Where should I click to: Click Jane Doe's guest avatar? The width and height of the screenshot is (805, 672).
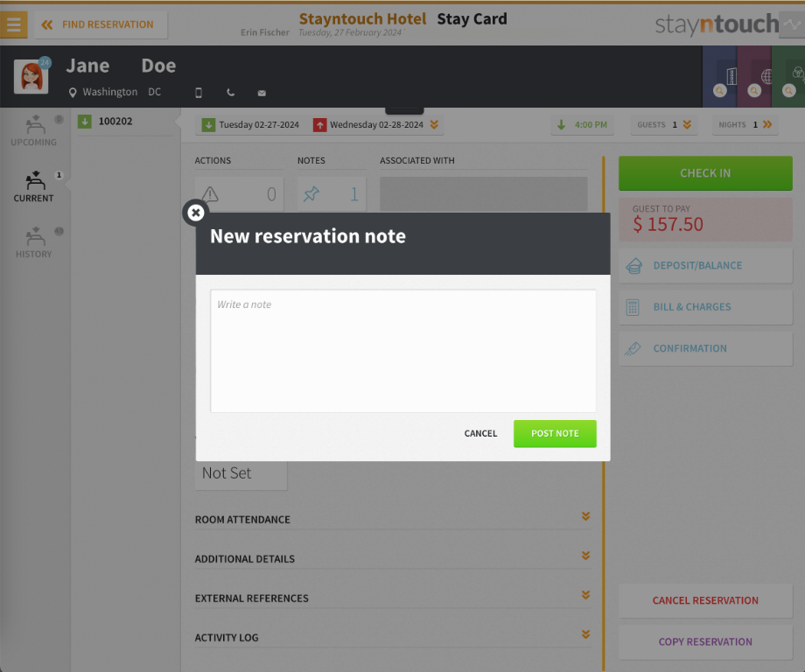(x=31, y=77)
